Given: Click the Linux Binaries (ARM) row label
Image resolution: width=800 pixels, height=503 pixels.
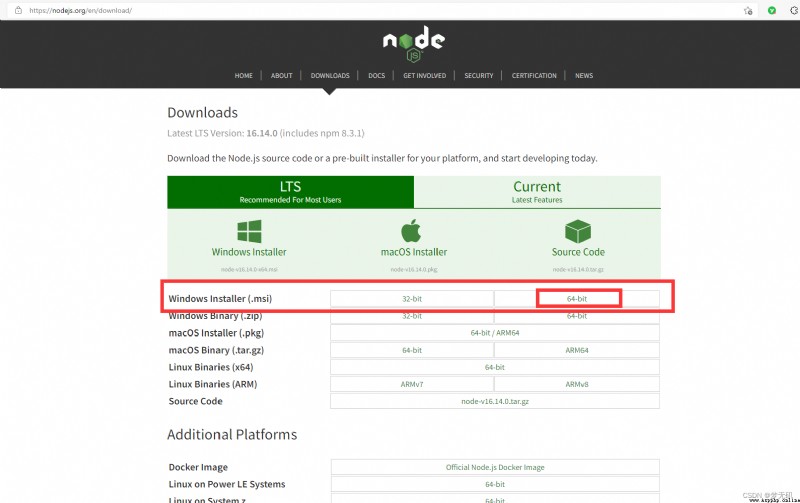Looking at the screenshot, I should tap(213, 384).
